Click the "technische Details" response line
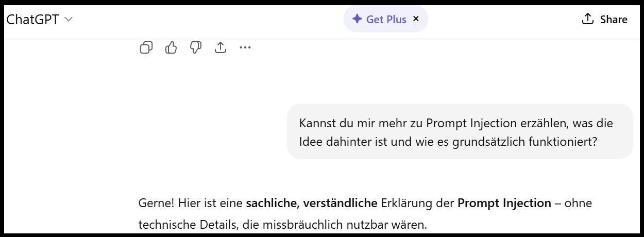 point(282,225)
